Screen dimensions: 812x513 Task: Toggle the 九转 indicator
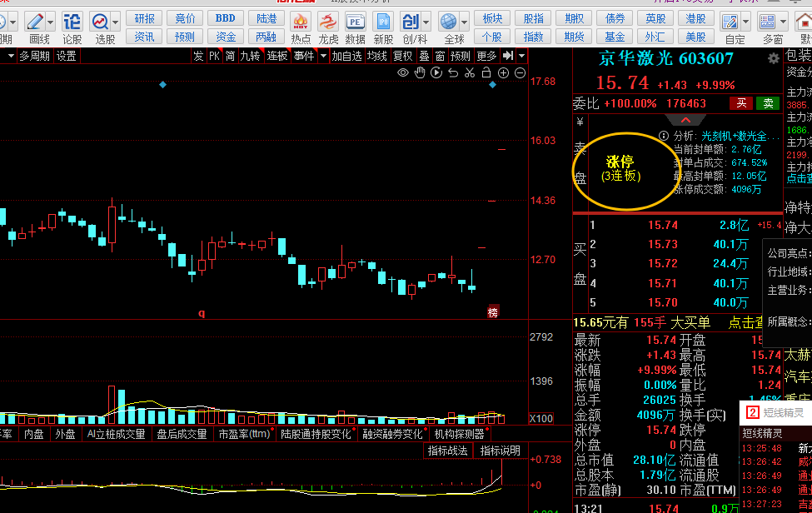point(250,56)
